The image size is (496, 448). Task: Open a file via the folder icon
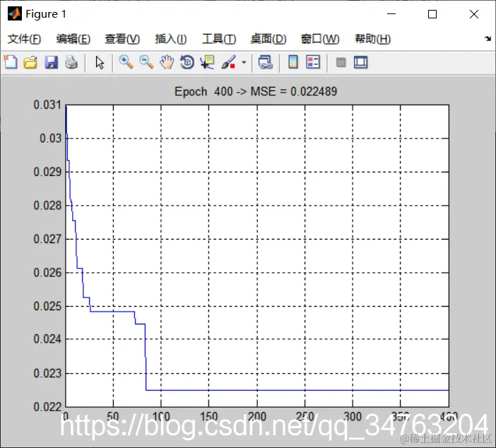pyautogui.click(x=30, y=62)
